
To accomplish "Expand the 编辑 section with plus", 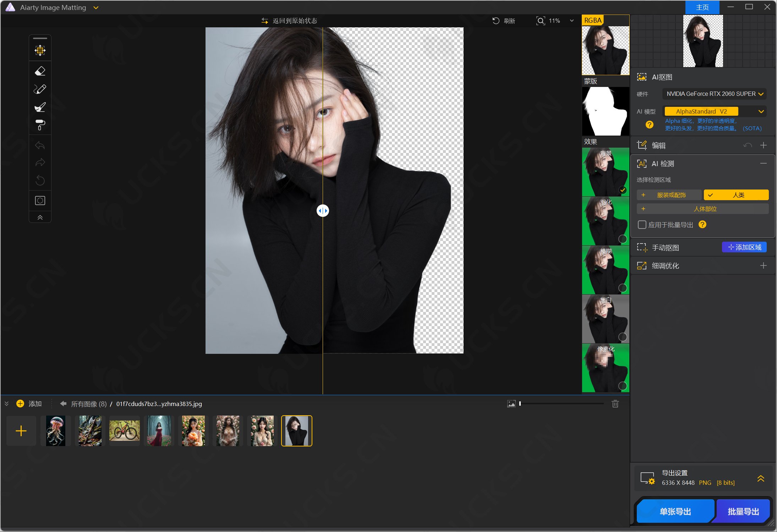I will (x=764, y=145).
